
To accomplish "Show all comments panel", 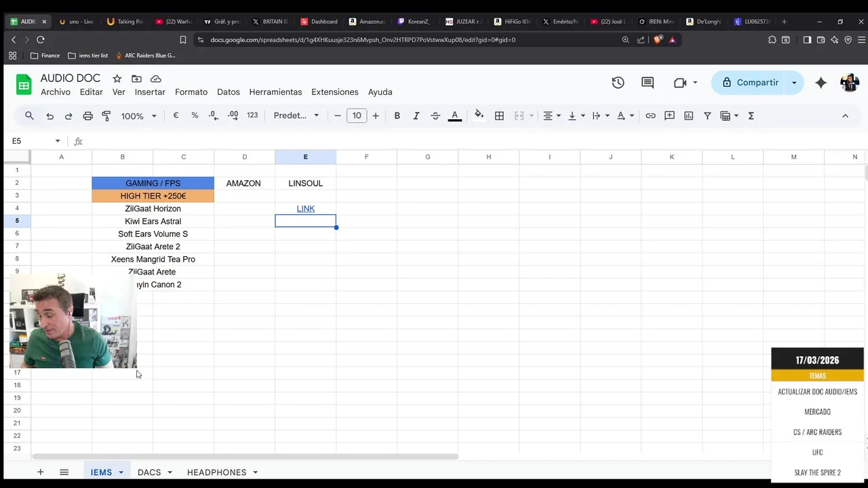I will [648, 83].
